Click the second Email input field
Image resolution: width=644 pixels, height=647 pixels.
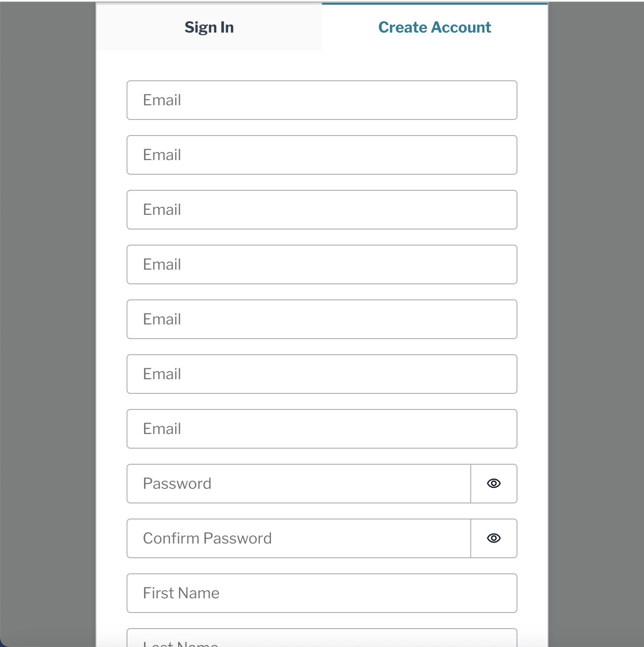[x=322, y=155]
